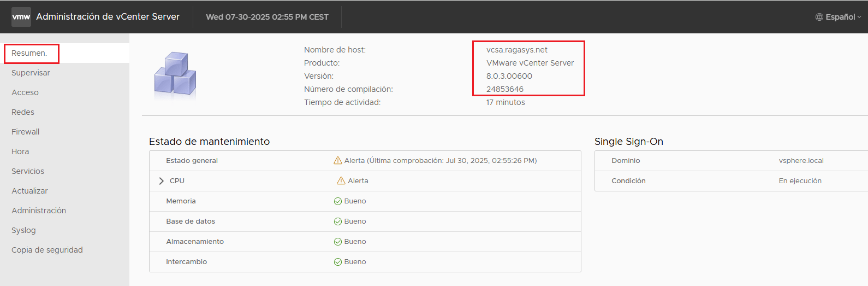The image size is (868, 286).
Task: Click the En ejecución status value
Action: tap(800, 181)
